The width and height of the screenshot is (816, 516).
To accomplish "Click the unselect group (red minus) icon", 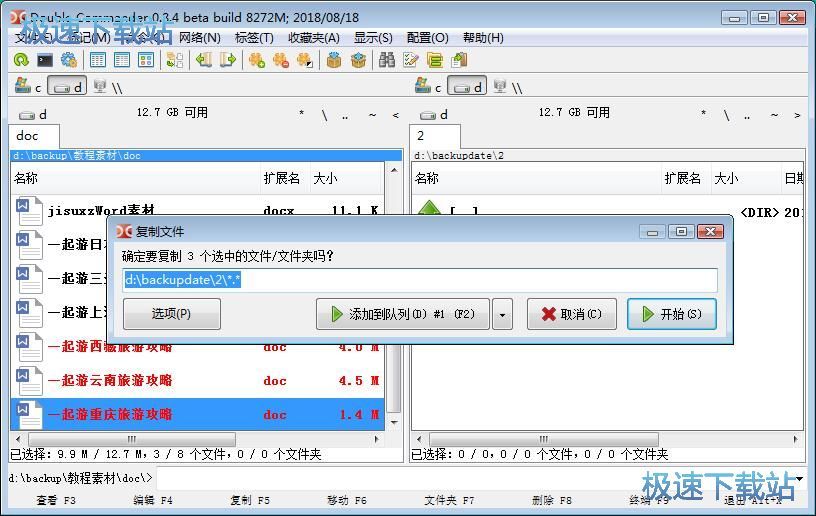I will pos(280,60).
